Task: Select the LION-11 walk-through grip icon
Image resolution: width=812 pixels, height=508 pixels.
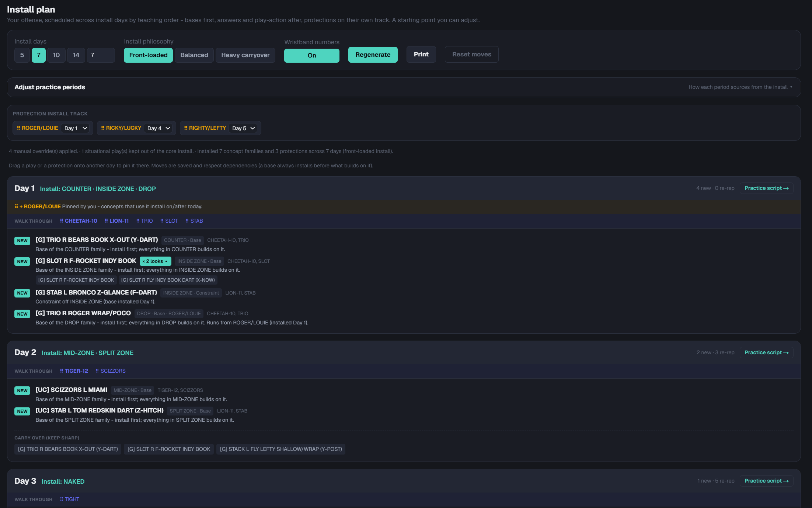Action: (106, 221)
